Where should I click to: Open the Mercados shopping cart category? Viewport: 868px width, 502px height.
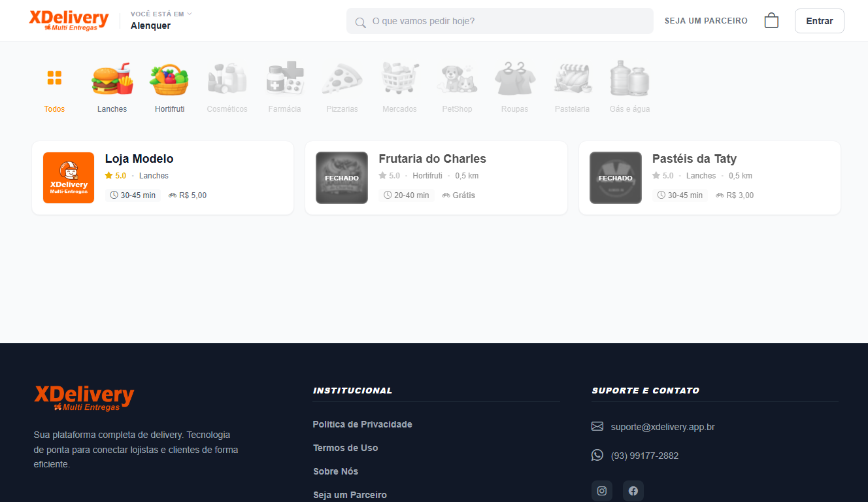[399, 80]
